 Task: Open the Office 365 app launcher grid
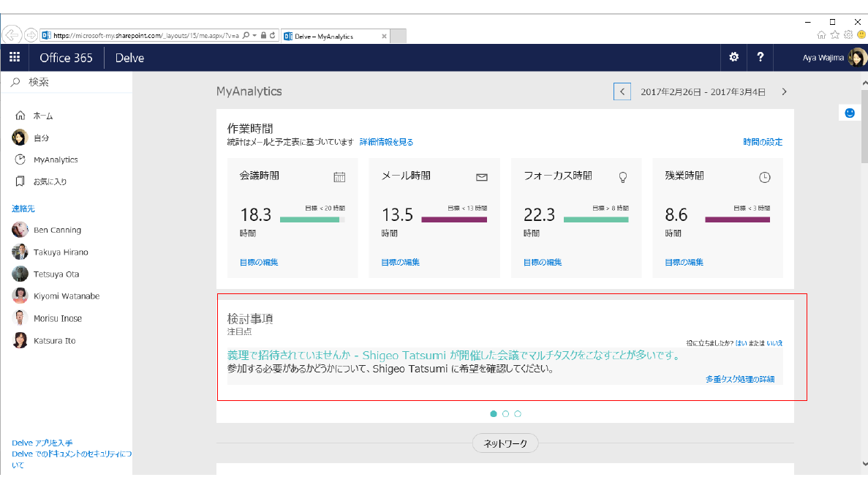click(x=15, y=57)
